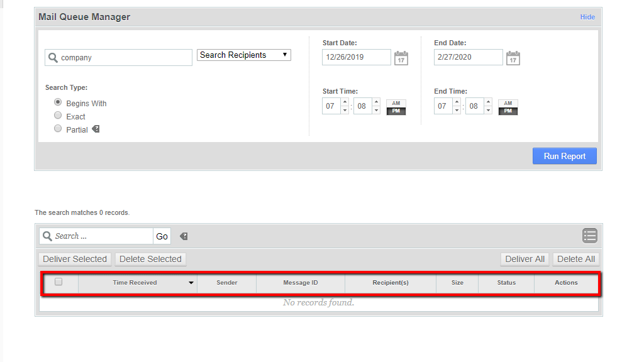The height and width of the screenshot is (362, 644).
Task: Open the Start Date calendar picker
Action: coord(401,58)
